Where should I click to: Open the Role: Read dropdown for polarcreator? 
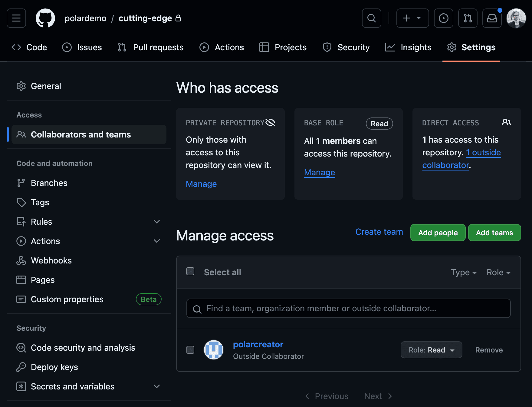pos(431,350)
